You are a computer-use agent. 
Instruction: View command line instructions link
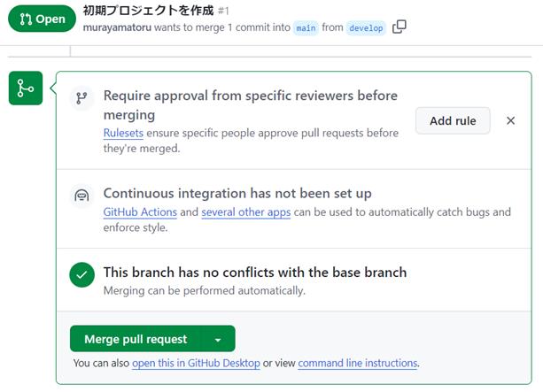click(x=357, y=363)
